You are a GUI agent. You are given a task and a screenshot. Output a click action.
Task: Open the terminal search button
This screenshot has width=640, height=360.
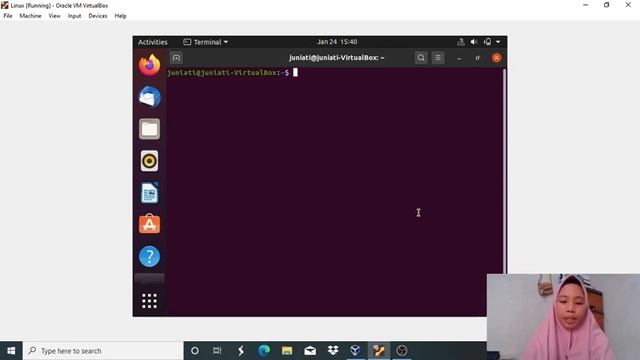tap(421, 58)
